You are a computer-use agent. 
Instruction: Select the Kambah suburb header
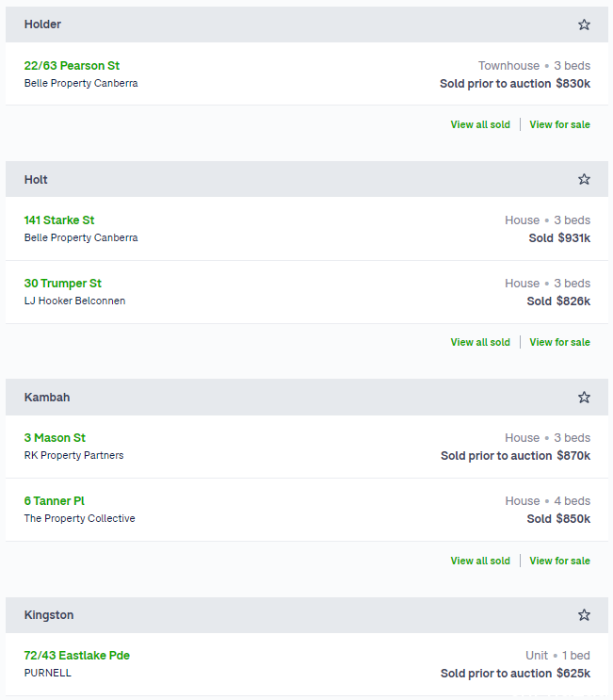coord(307,397)
